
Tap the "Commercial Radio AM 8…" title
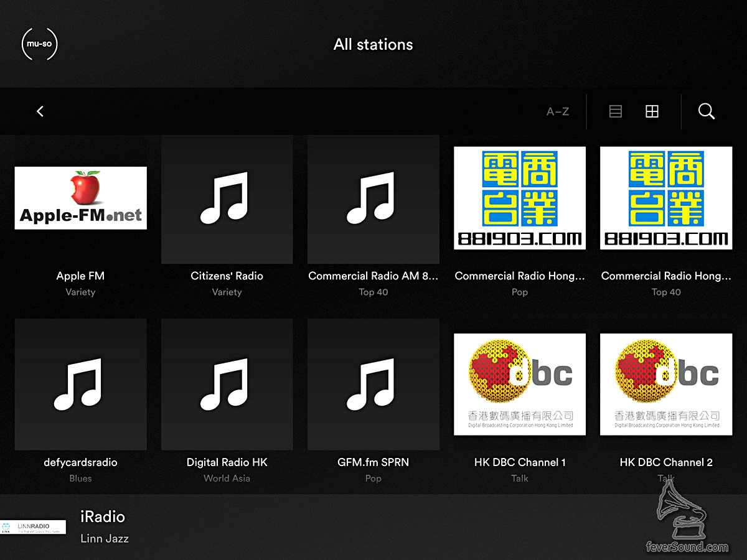click(x=374, y=276)
